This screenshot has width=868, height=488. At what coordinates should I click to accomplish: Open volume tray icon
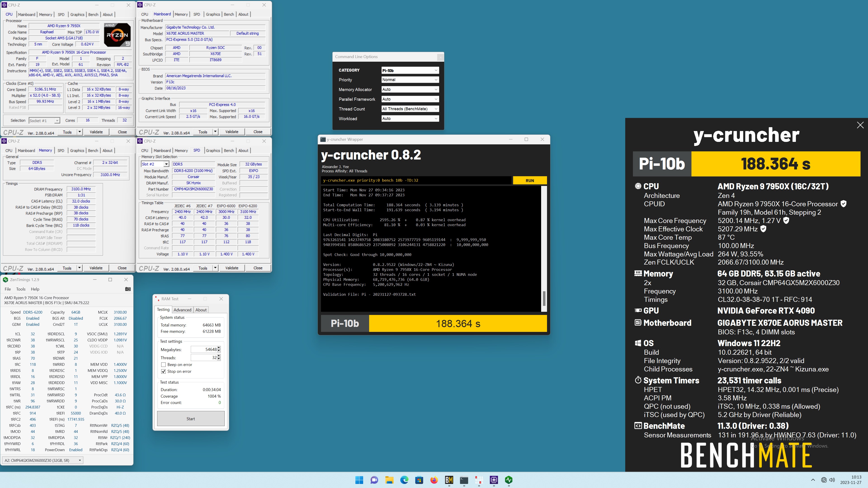tap(832, 480)
